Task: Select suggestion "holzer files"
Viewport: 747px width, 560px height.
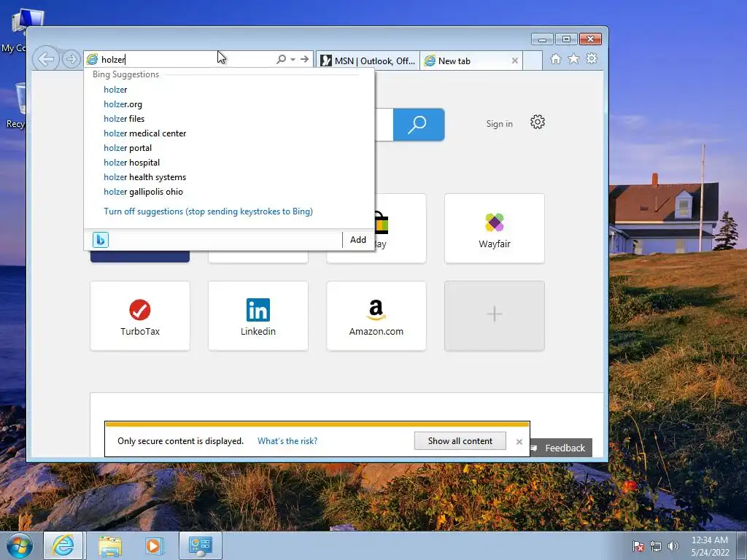Action: [x=228, y=119]
